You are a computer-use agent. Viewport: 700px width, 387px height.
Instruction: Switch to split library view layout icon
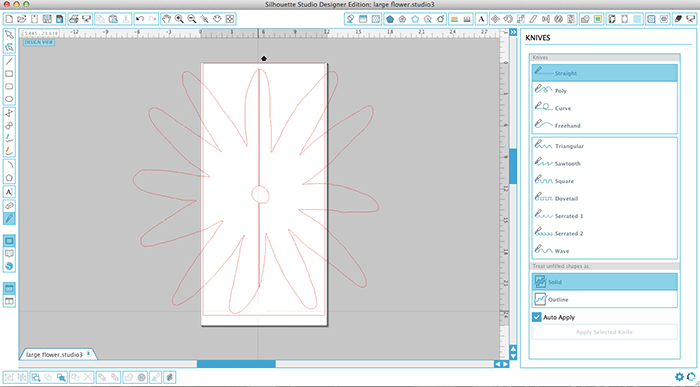point(9,301)
